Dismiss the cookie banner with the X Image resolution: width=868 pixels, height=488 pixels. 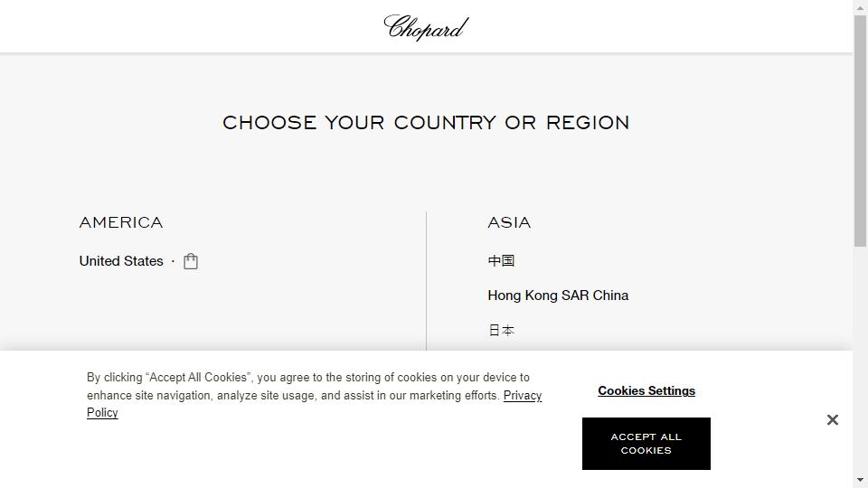coord(832,420)
